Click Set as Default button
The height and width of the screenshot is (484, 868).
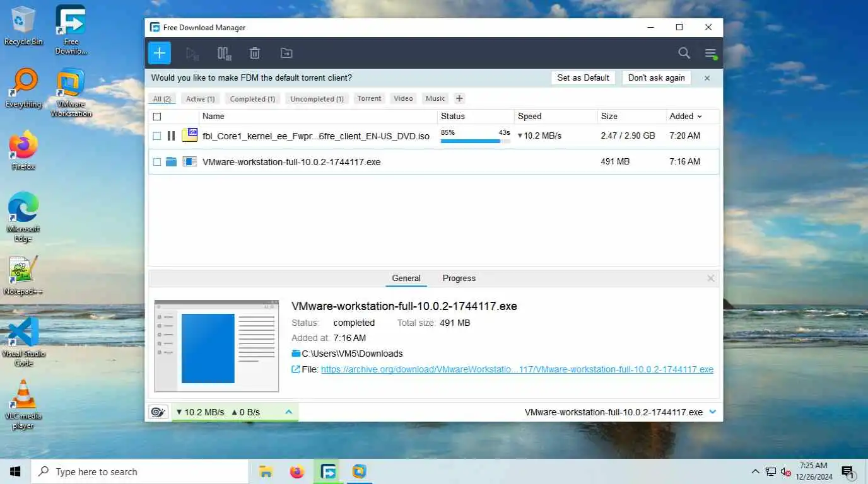[583, 78]
